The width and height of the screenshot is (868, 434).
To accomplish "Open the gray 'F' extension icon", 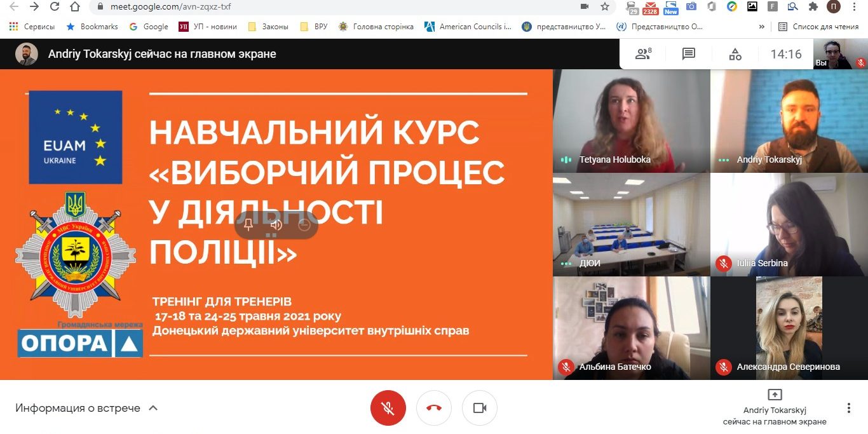I will (x=773, y=7).
